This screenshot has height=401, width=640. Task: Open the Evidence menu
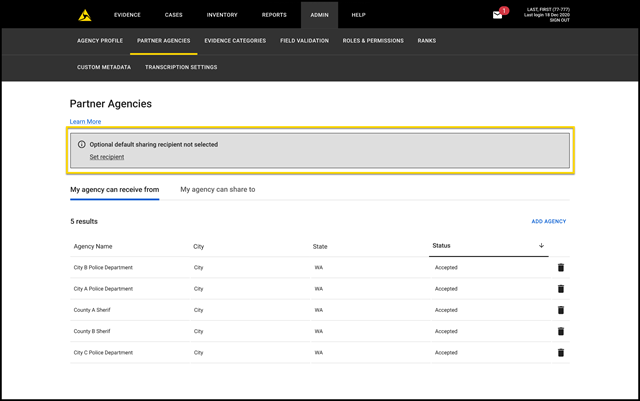[x=127, y=15]
